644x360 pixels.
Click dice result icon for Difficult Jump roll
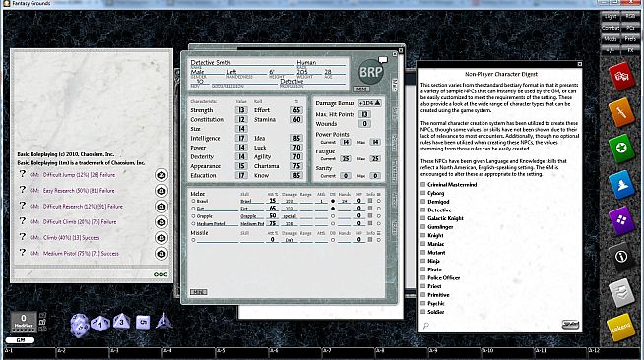click(161, 175)
